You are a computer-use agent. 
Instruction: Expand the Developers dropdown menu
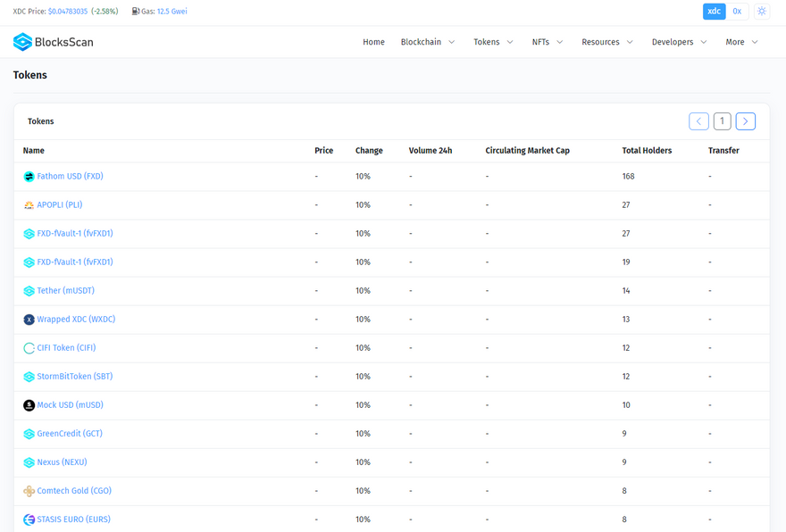coord(679,42)
